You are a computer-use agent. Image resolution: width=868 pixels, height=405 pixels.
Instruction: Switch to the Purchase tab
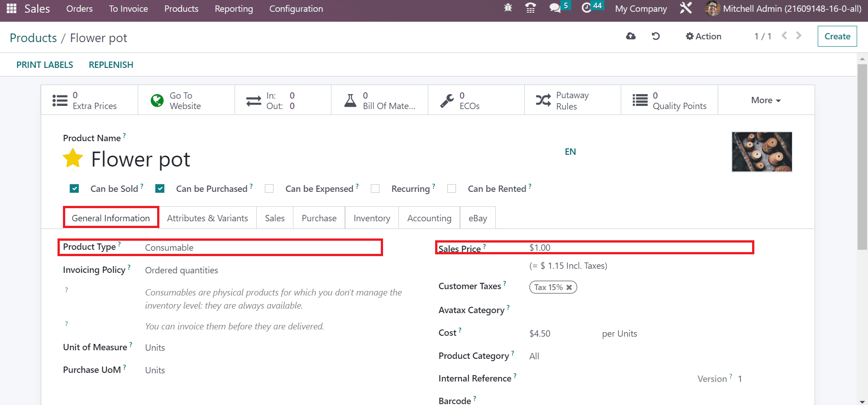click(x=319, y=218)
